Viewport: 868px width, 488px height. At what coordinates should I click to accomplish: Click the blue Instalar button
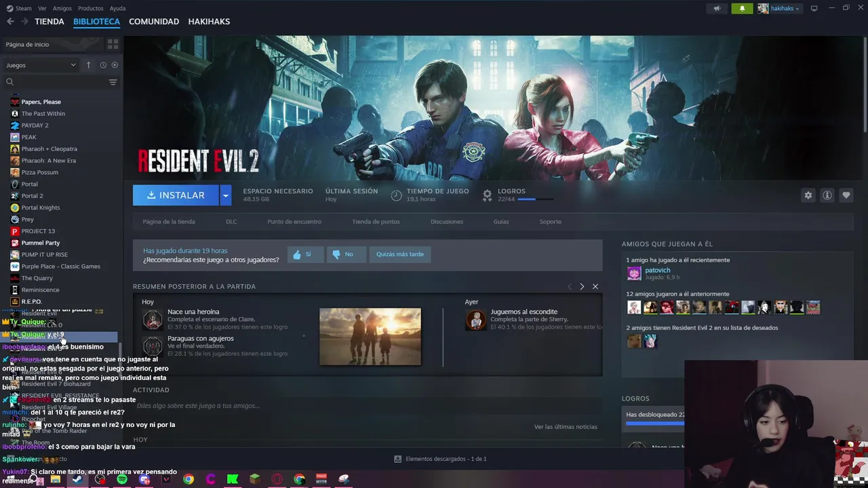(176, 195)
